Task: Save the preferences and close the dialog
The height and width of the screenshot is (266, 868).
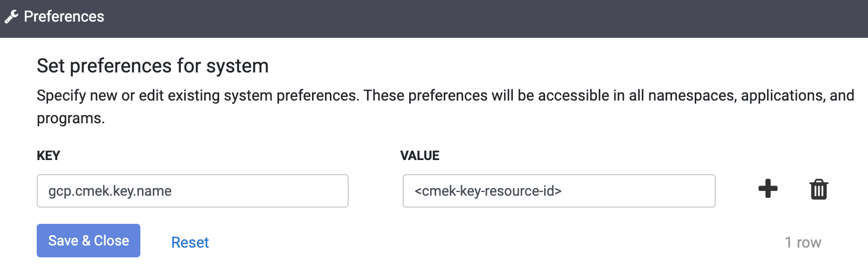Action: [x=89, y=241]
